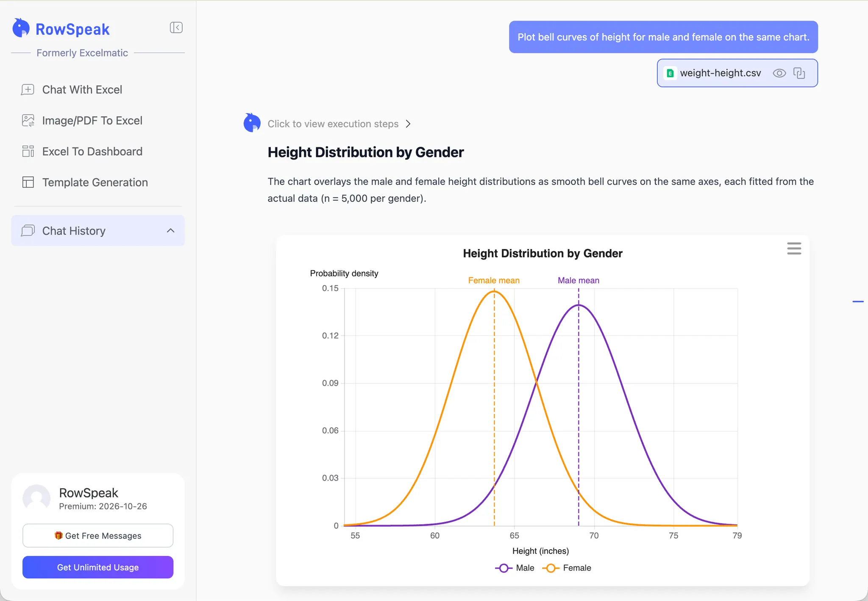Screen dimensions: 868x601
Task: Click the Template Generation icon
Action: click(x=28, y=182)
